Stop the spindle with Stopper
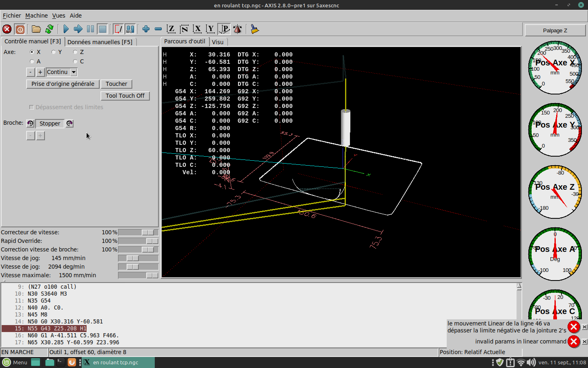588x368 pixels. [x=50, y=123]
